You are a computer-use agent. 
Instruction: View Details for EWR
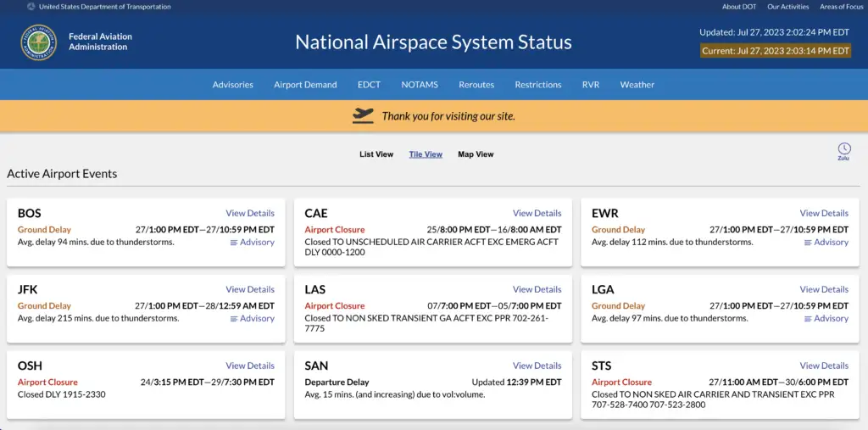824,214
